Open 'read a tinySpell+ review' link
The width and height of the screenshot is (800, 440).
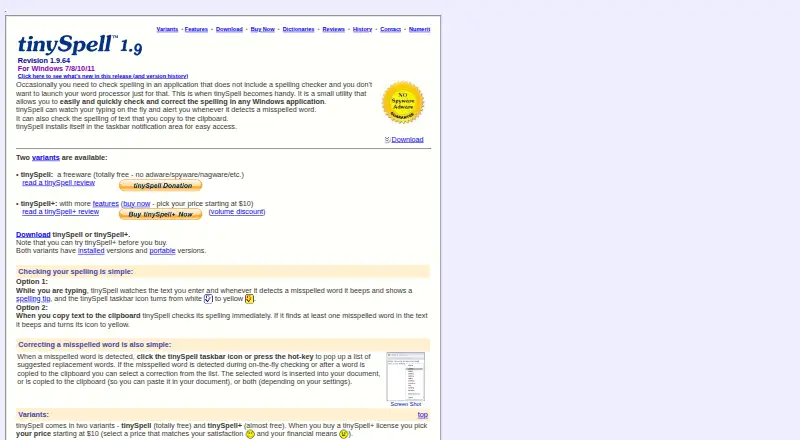click(x=60, y=211)
